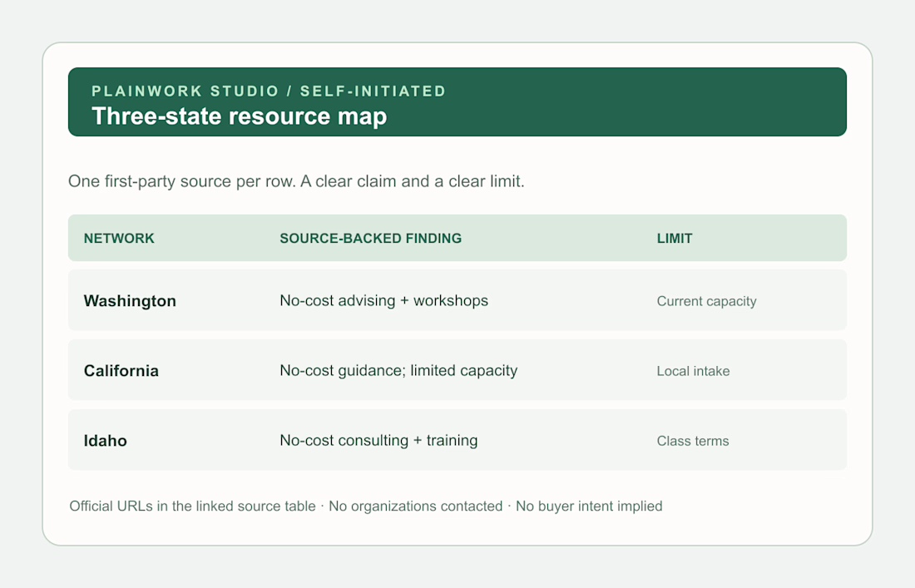This screenshot has height=588, width=915.
Task: Click the "Current capacity" limit cell
Action: tap(707, 301)
